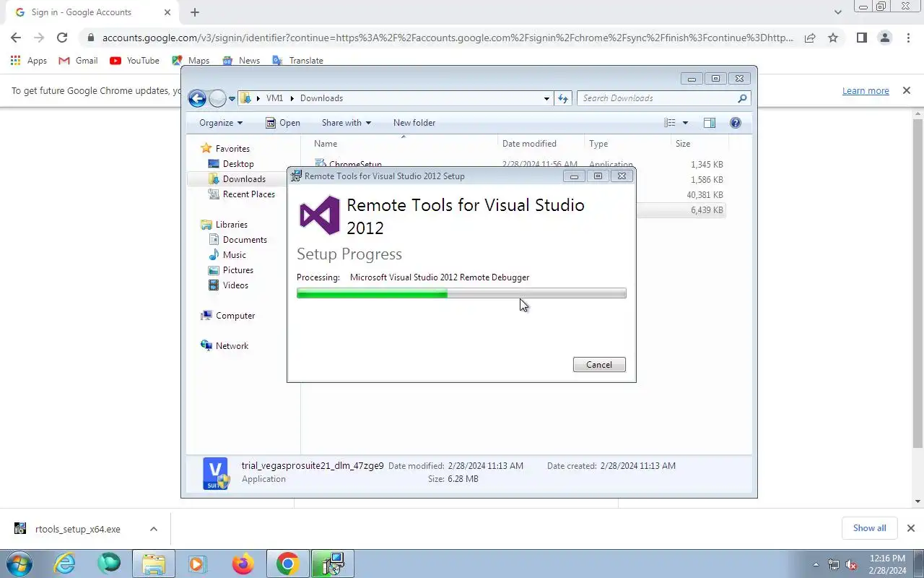Open the Music library
Screen dimensions: 924x578
click(234, 255)
